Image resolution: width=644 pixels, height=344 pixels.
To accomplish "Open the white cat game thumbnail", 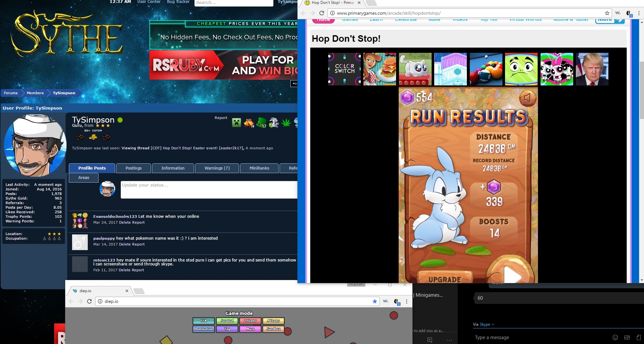I will (x=415, y=69).
